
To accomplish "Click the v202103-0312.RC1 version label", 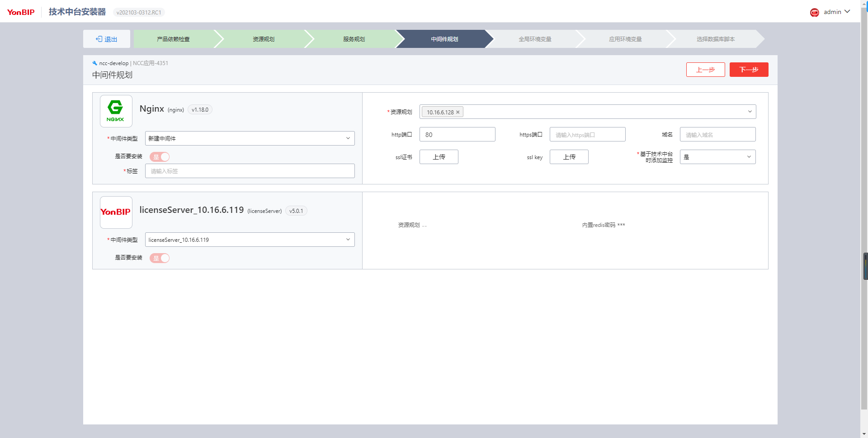I will (139, 12).
